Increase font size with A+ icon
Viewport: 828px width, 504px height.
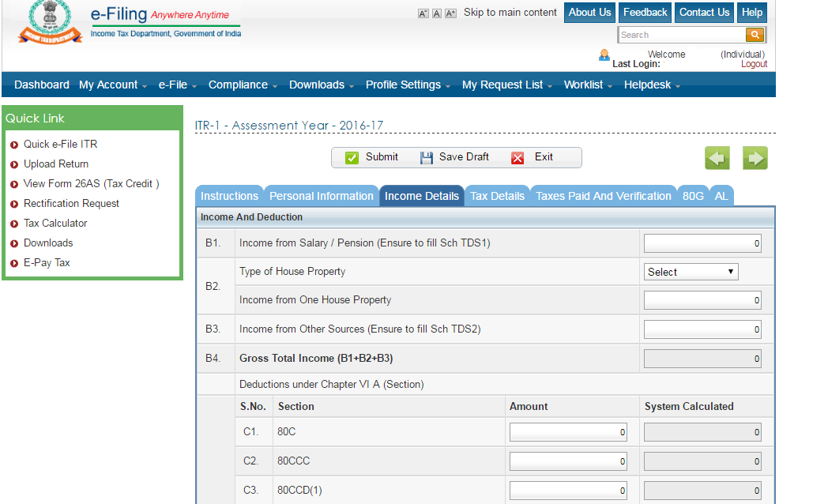click(x=450, y=13)
